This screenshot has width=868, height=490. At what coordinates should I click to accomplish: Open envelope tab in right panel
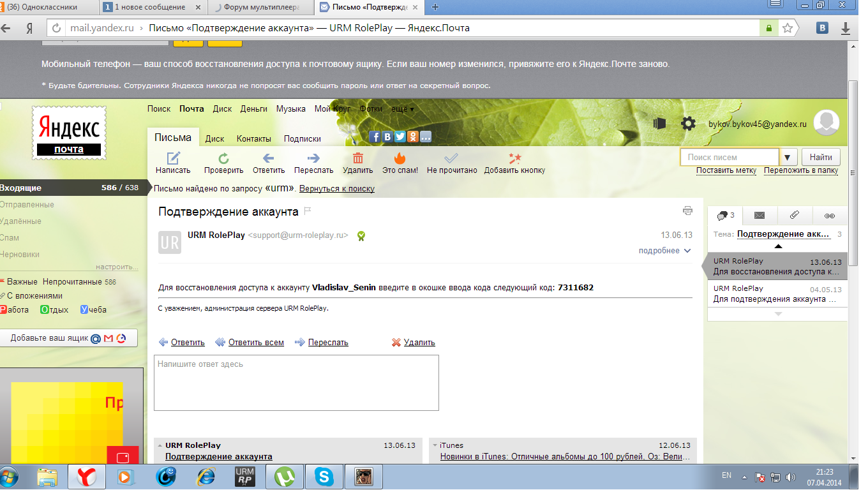[759, 216]
